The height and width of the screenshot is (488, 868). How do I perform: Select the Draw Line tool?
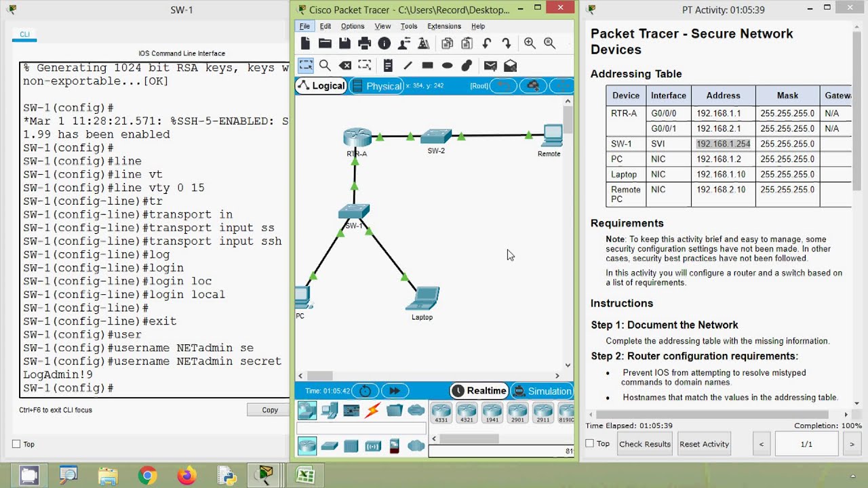[408, 66]
